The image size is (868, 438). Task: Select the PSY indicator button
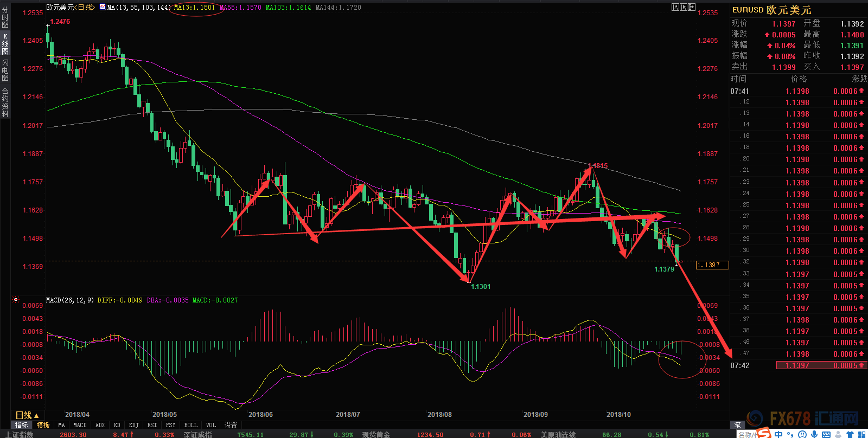170,425
